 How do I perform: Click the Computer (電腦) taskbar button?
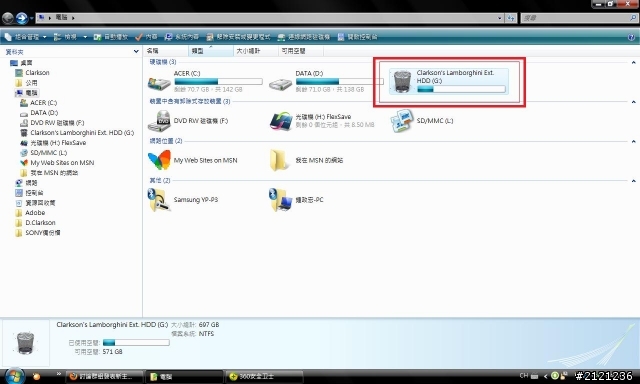pyautogui.click(x=184, y=376)
